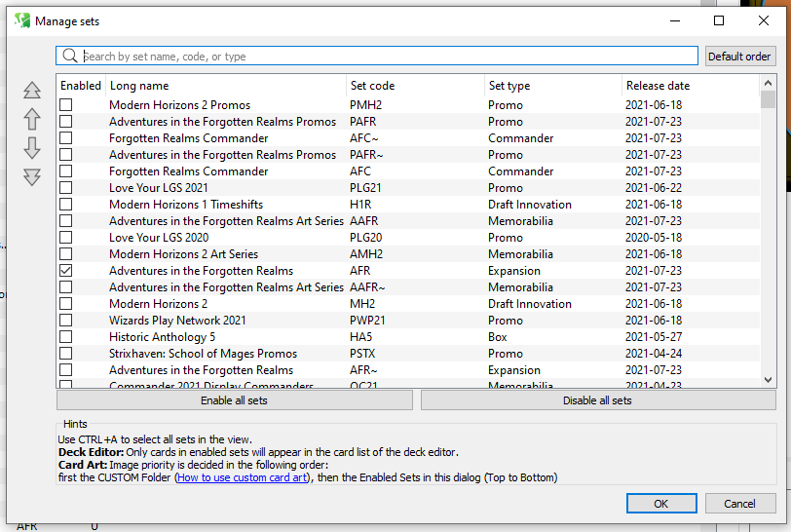Image resolution: width=791 pixels, height=532 pixels.
Task: Open the How to use custom card art link
Action: point(243,477)
